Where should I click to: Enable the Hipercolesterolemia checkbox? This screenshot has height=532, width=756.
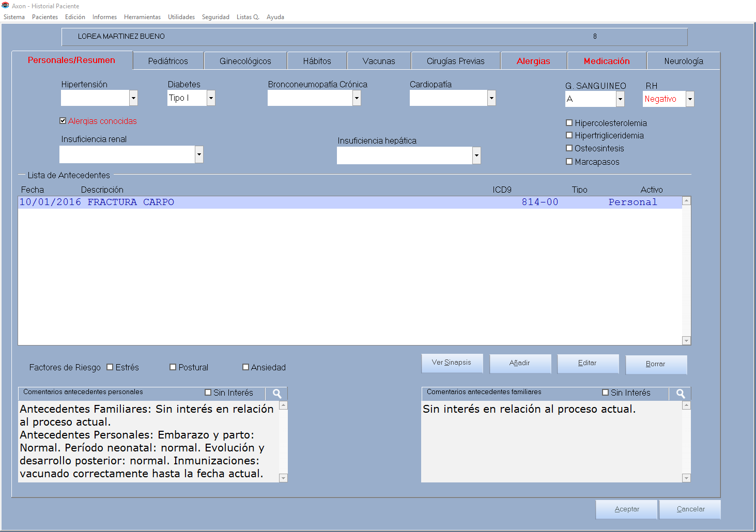[x=569, y=123]
